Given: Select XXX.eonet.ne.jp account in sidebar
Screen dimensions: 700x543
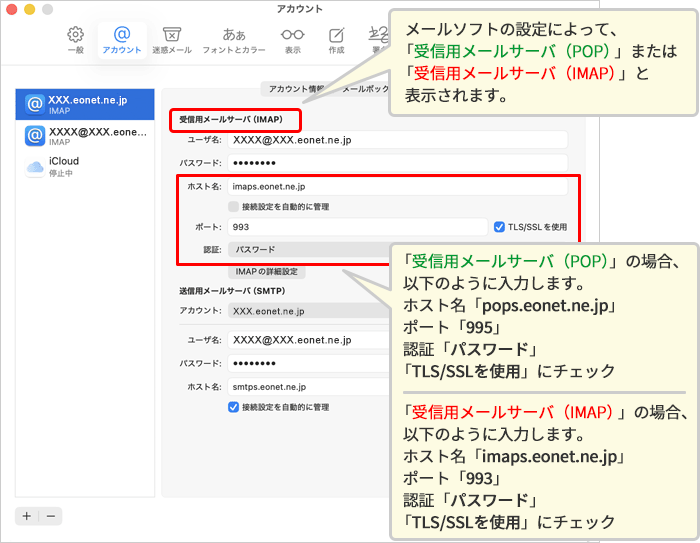Looking at the screenshot, I should click(x=86, y=102).
